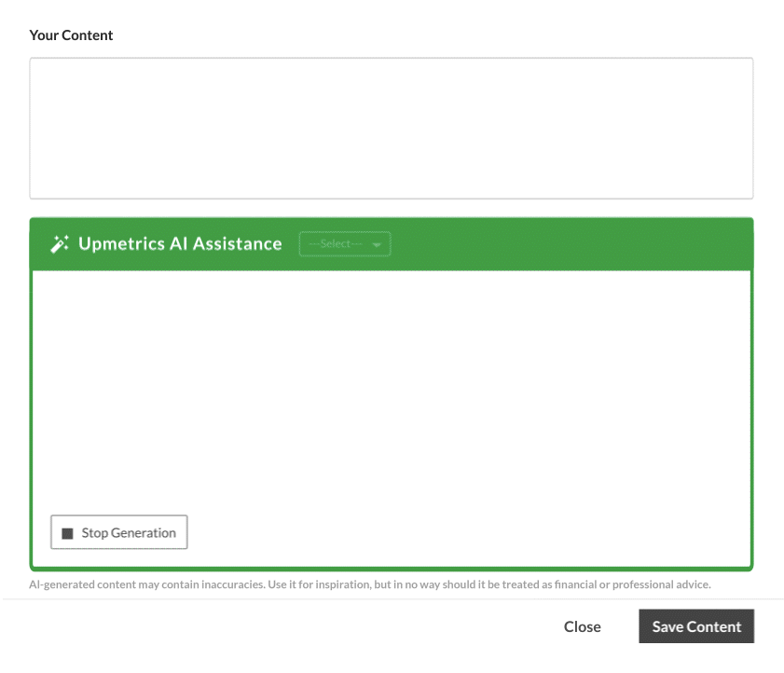
Task: Click the Stop Generation button
Action: pos(119,532)
